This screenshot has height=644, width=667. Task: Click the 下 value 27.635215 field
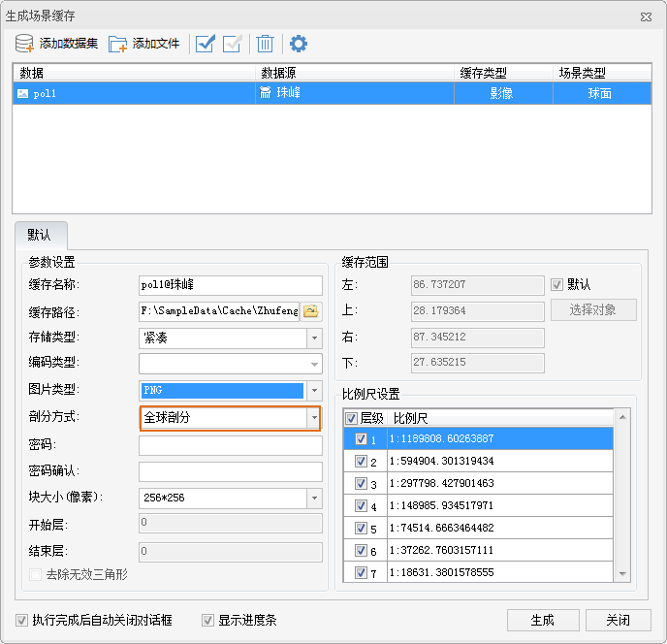coord(477,363)
